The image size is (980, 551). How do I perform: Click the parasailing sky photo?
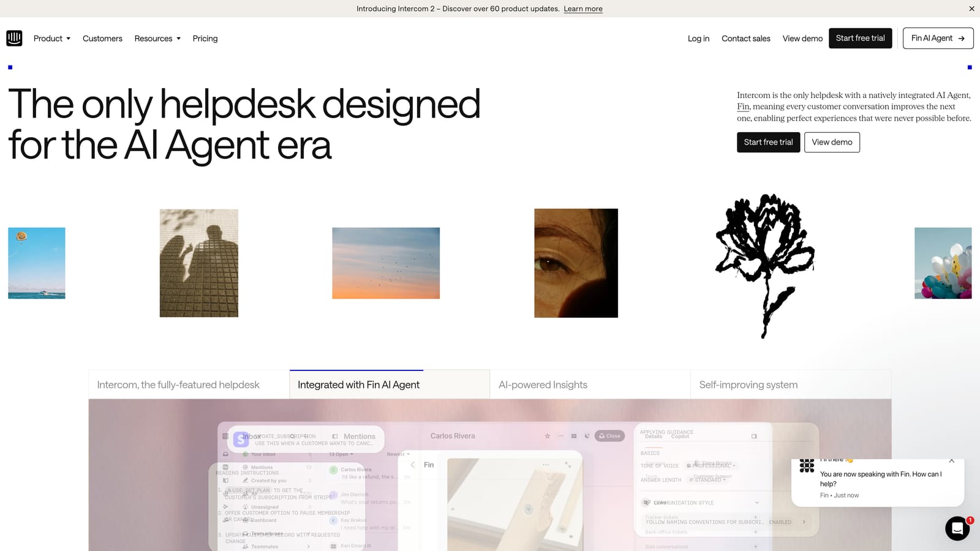[37, 263]
